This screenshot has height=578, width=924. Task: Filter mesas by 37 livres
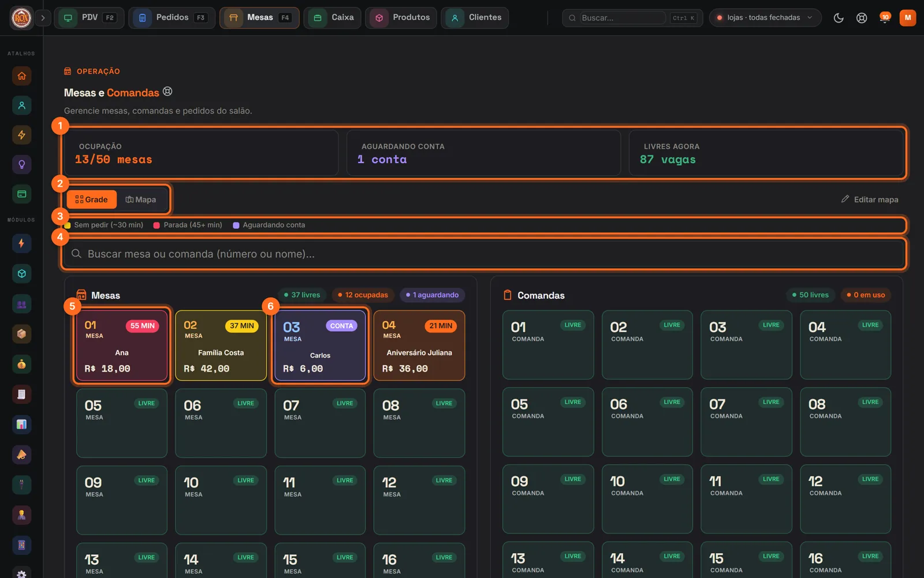302,295
